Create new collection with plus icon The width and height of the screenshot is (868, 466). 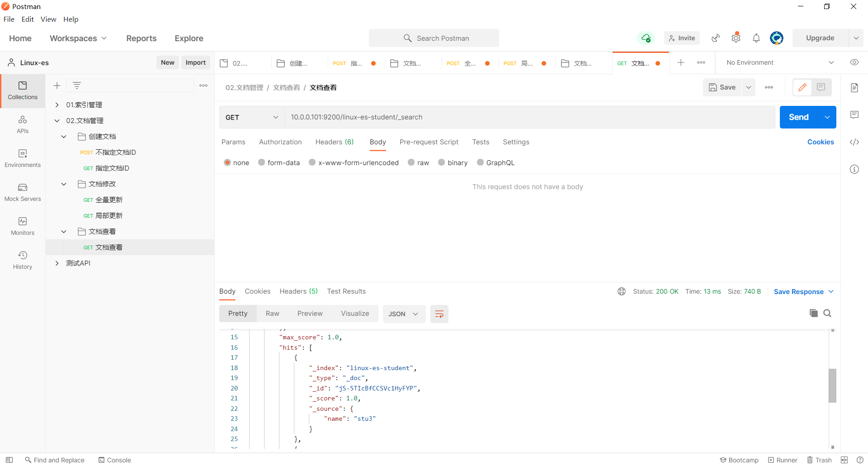click(57, 86)
